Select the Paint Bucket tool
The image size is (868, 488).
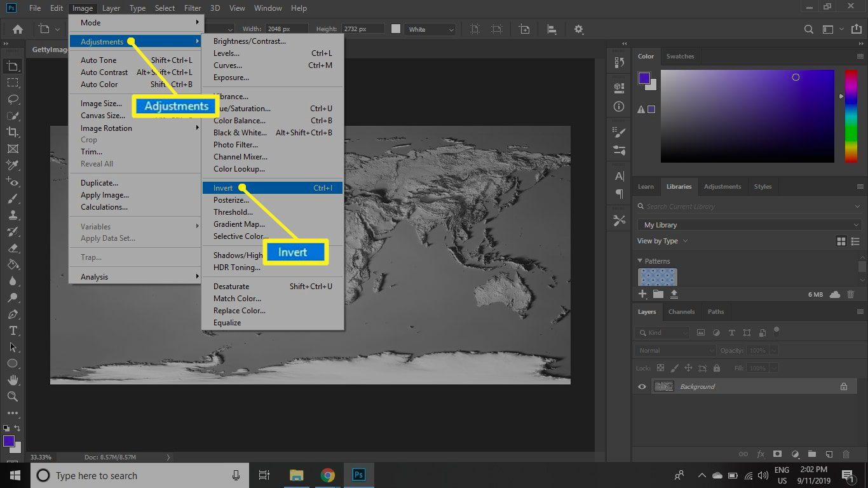12,265
